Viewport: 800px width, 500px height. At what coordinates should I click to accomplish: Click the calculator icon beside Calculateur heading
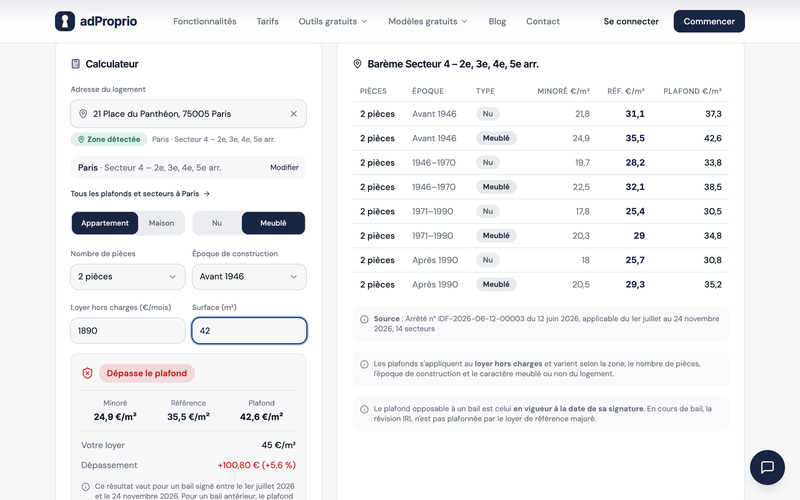pos(76,64)
